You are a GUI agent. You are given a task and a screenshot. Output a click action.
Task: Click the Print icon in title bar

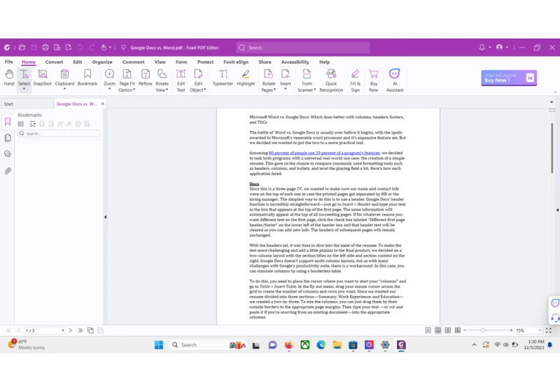click(45, 48)
